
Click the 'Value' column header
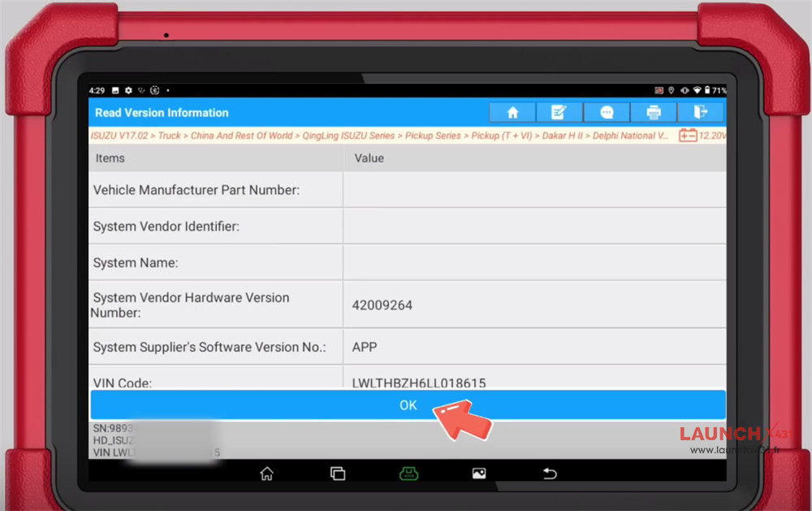pyautogui.click(x=369, y=158)
